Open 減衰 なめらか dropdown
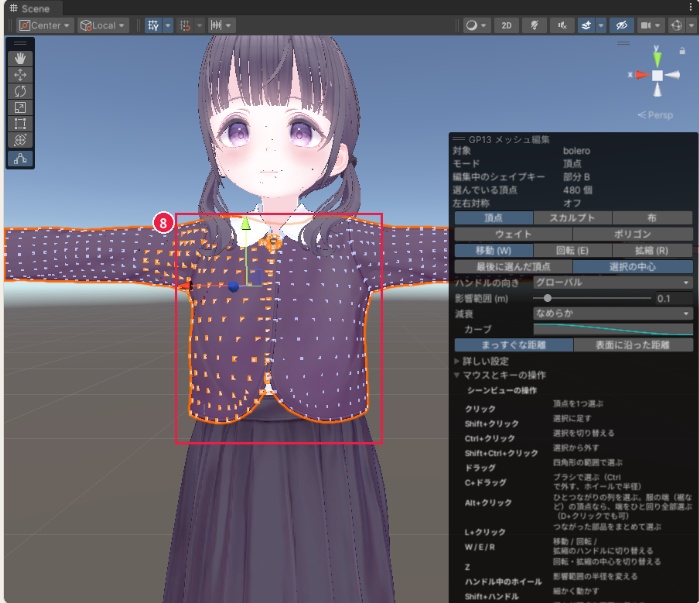Image resolution: width=699 pixels, height=603 pixels. click(613, 313)
